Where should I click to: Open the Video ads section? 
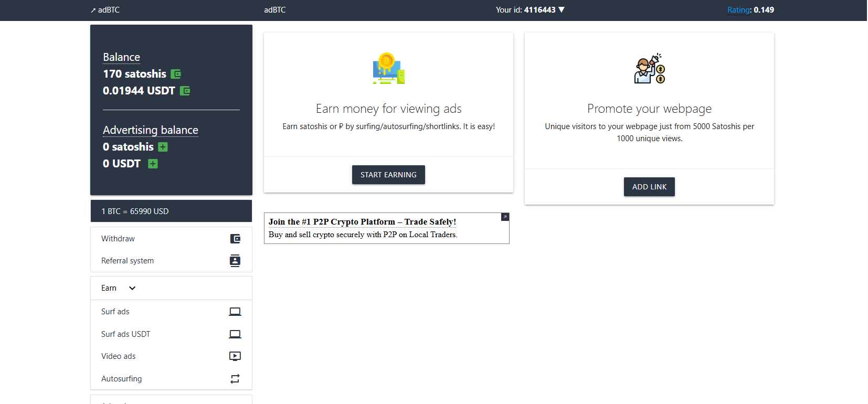(171, 356)
